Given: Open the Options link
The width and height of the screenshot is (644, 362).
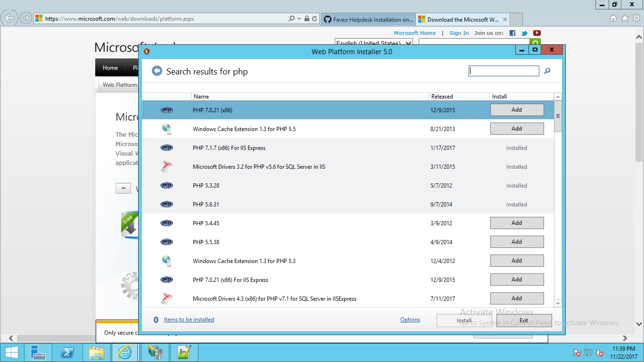Looking at the screenshot, I should click(410, 320).
